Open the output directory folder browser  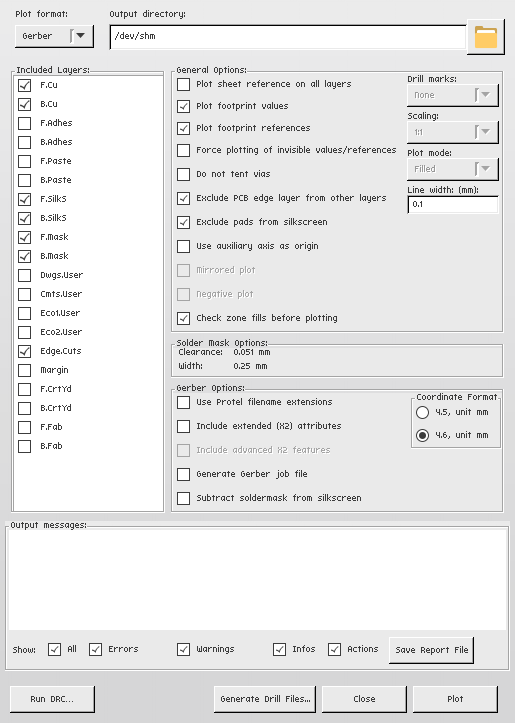coord(486,37)
